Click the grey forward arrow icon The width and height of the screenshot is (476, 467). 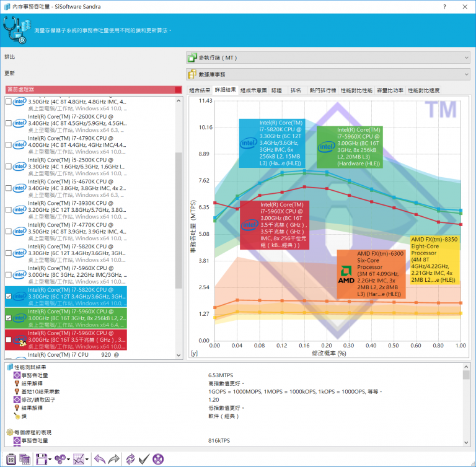pos(114,459)
